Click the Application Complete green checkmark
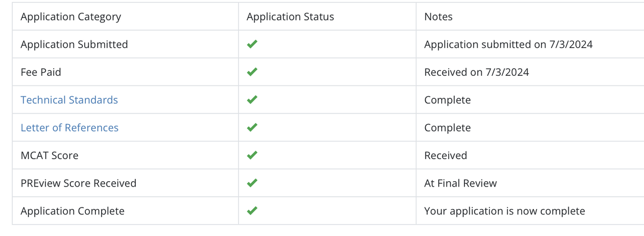644x236 pixels. tap(252, 211)
